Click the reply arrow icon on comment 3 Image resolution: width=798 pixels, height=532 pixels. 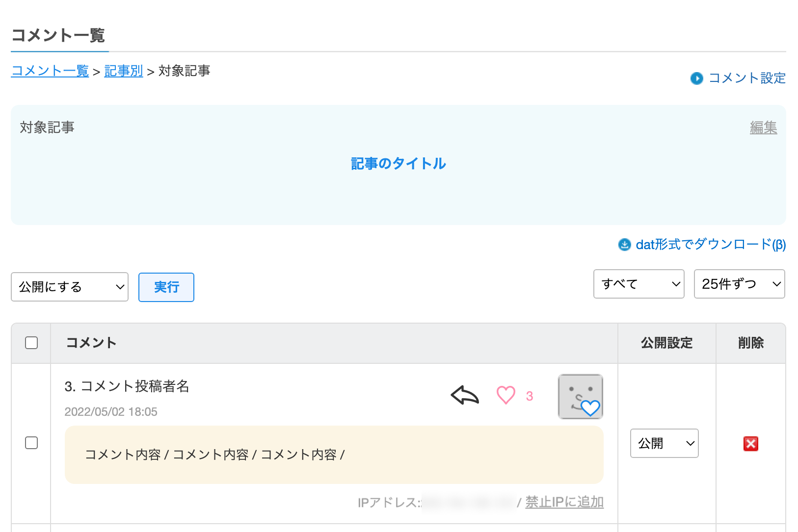[x=465, y=395]
